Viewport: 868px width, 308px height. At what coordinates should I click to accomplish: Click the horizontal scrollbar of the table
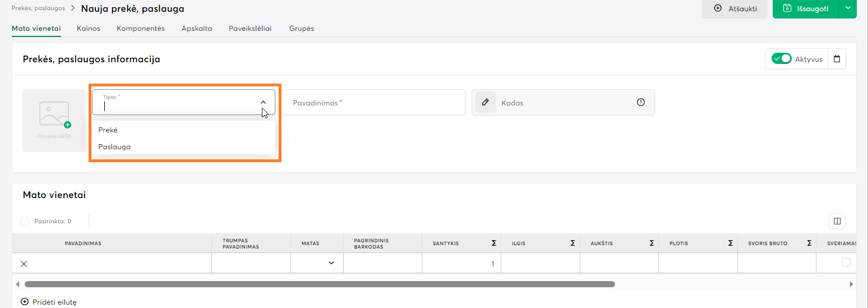tap(320, 284)
